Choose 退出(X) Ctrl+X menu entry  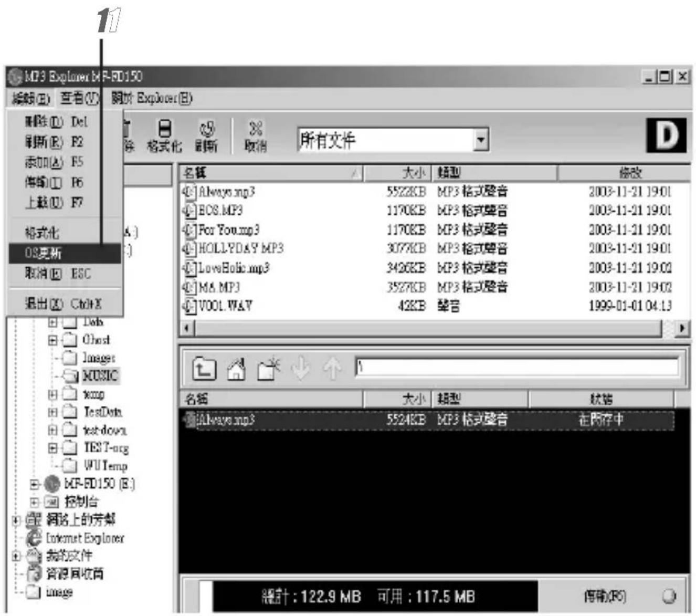pyautogui.click(x=65, y=304)
